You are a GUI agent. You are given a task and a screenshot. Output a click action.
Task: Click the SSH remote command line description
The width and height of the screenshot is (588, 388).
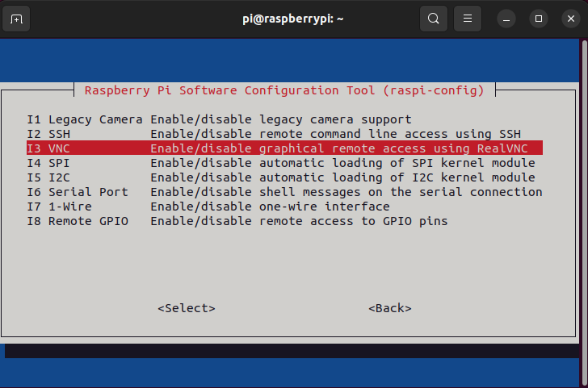[x=335, y=134]
